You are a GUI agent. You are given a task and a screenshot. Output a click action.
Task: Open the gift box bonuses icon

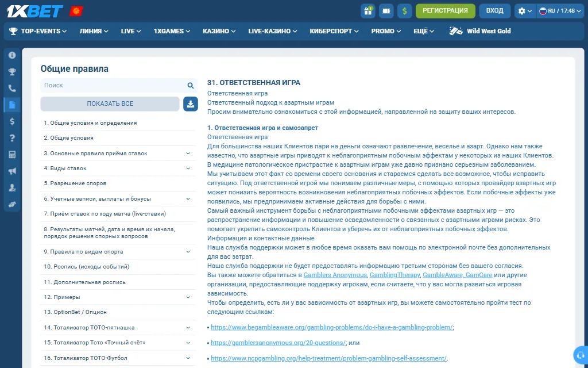coord(368,11)
